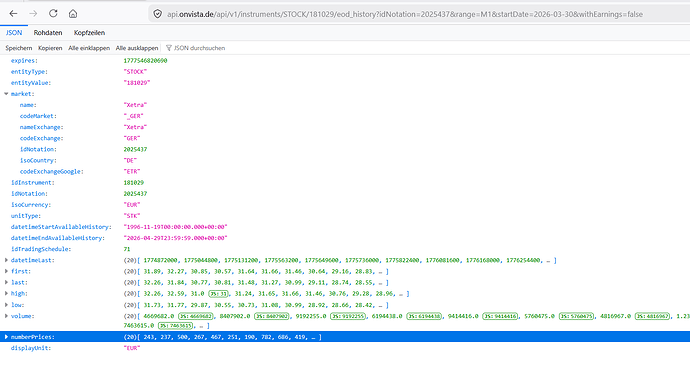
Task: Click the isoCurrency "EUR" value
Action: [132, 205]
